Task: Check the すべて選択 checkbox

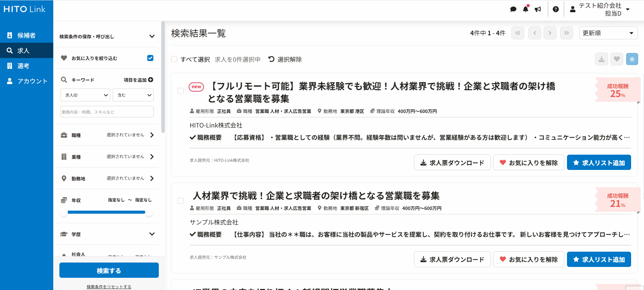Action: [174, 59]
